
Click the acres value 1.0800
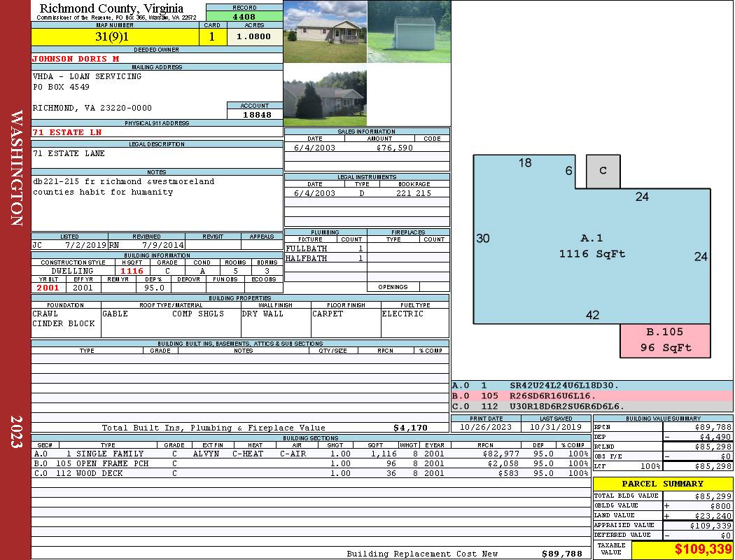click(253, 37)
